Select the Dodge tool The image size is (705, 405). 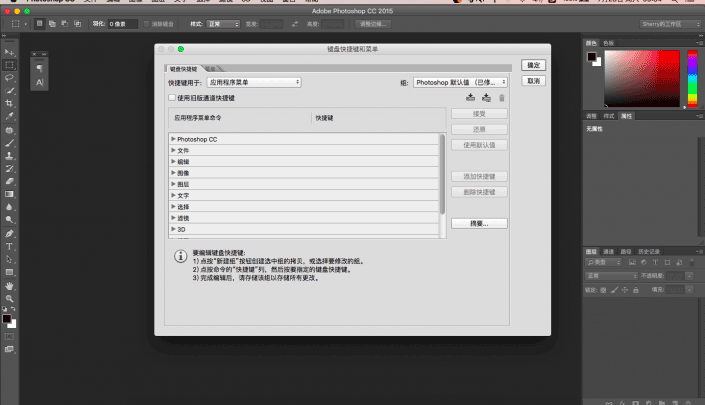(x=9, y=219)
